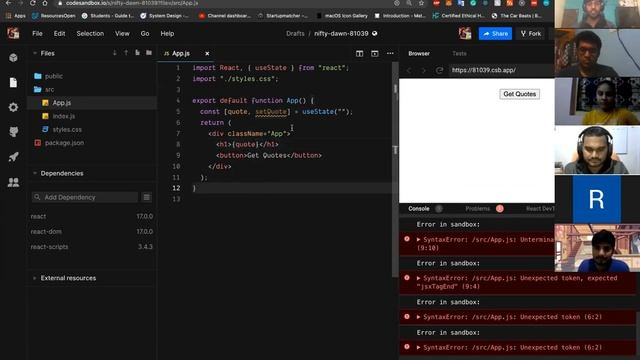
Task: Open the Live collaboration people icon
Action: [13, 182]
